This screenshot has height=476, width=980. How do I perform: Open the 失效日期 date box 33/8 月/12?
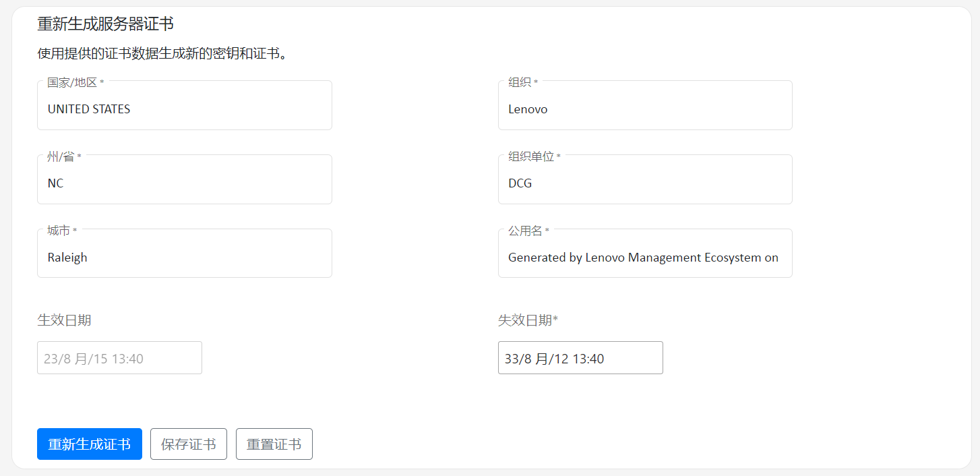(x=580, y=358)
